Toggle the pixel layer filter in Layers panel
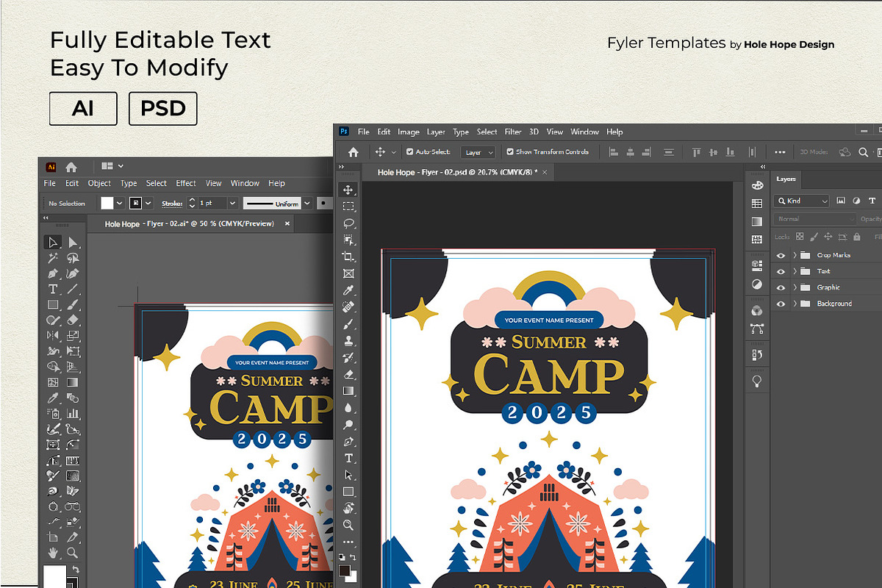Screen dimensions: 882x588 coord(841,201)
